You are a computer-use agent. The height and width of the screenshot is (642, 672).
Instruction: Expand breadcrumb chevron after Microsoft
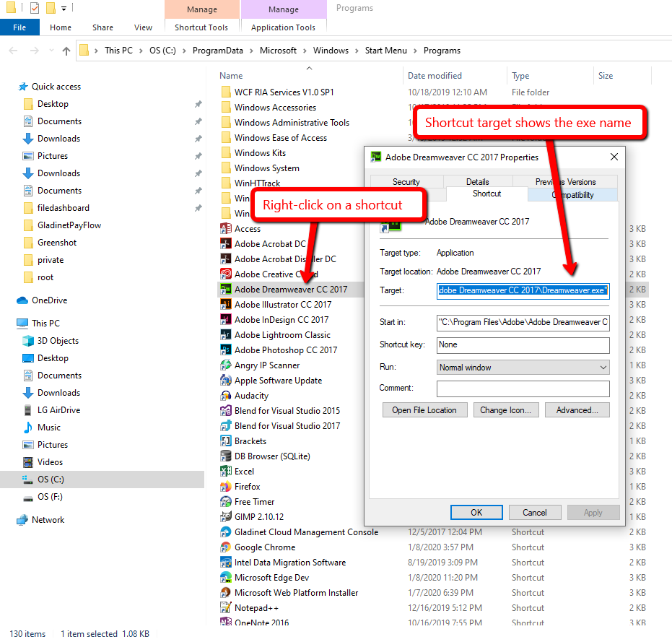[x=305, y=51]
